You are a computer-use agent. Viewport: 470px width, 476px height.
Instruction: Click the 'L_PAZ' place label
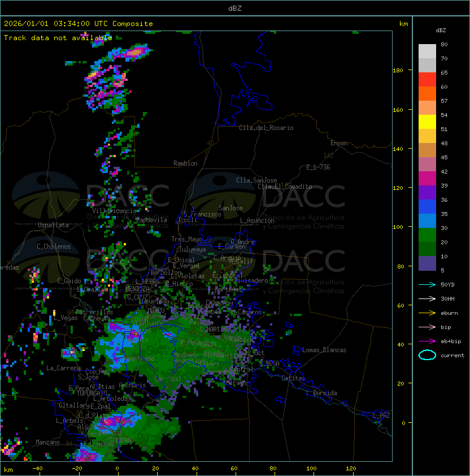pos(381,416)
